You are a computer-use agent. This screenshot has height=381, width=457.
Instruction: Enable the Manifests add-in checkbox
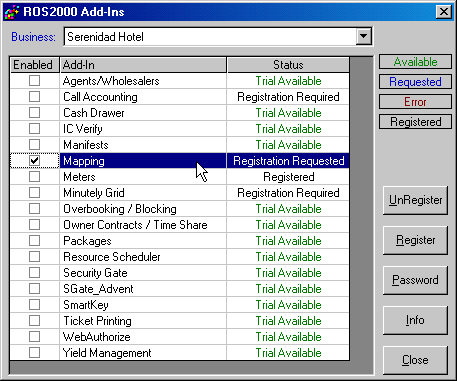pyautogui.click(x=34, y=145)
